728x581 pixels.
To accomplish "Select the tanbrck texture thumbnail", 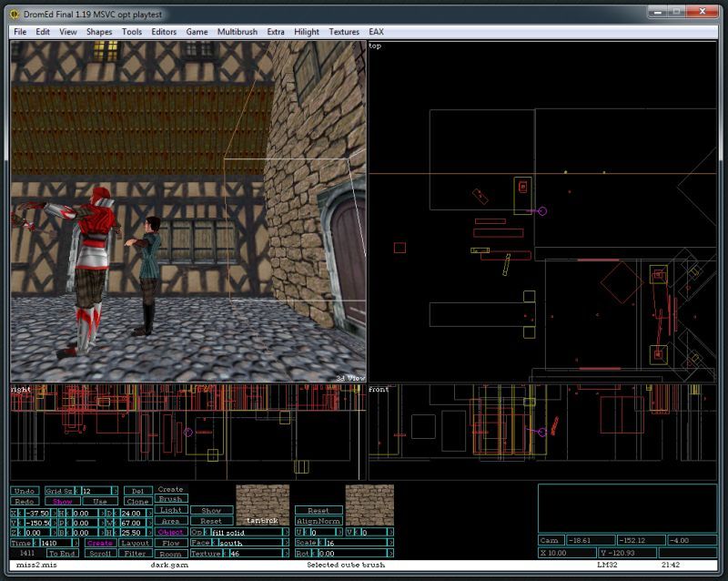I will 263,505.
